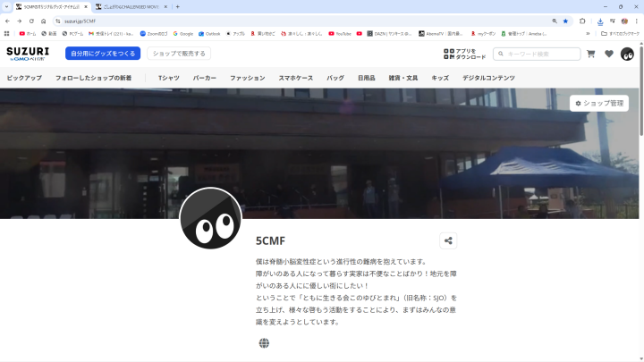Image resolution: width=644 pixels, height=362 pixels.
Task: Click the アプリをダウンロード link
Action: pyautogui.click(x=465, y=54)
